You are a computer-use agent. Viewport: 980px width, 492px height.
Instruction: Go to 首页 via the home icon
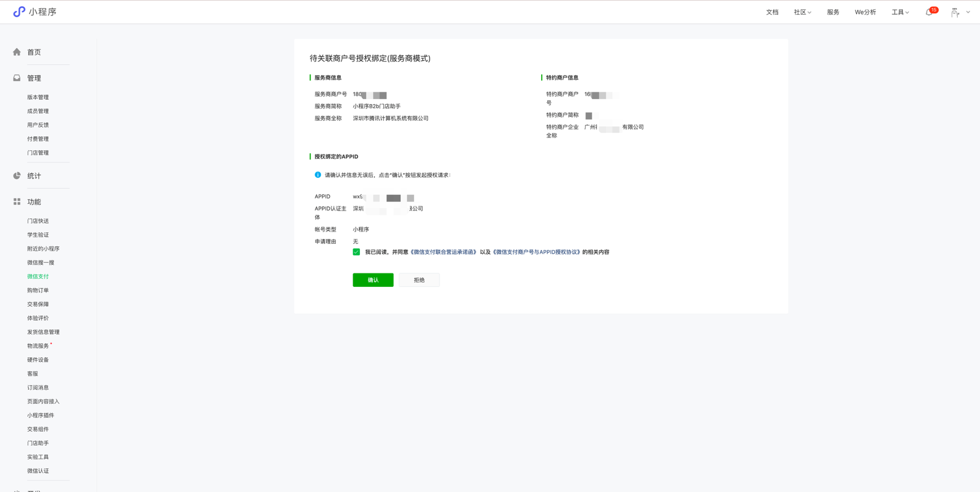pos(17,52)
